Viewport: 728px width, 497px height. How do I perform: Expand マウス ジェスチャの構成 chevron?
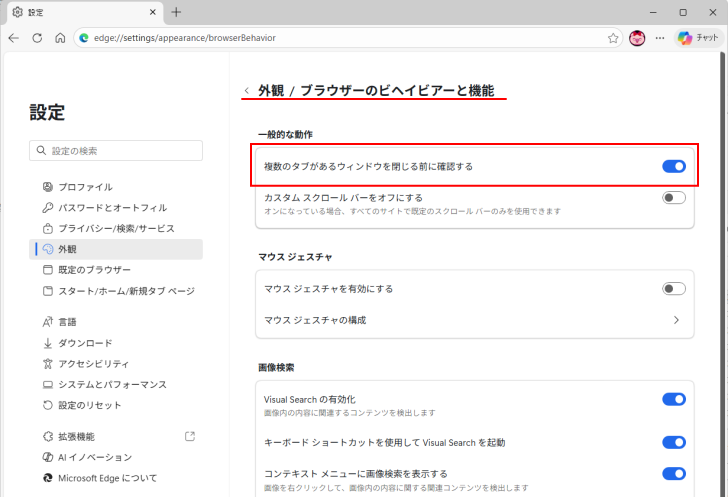[676, 320]
